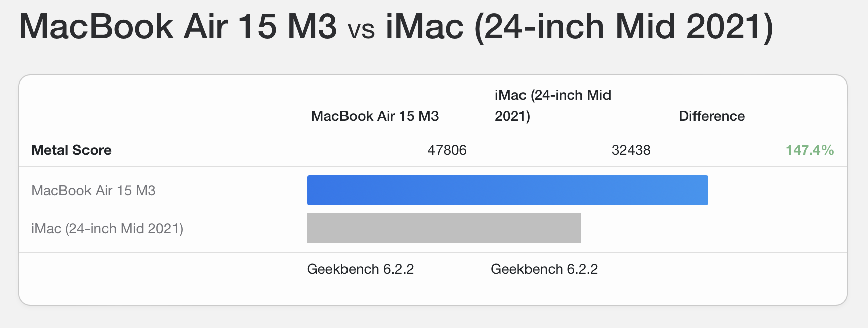
Task: Click the iMac (24-inch Mid 2021) column header
Action: 552,106
